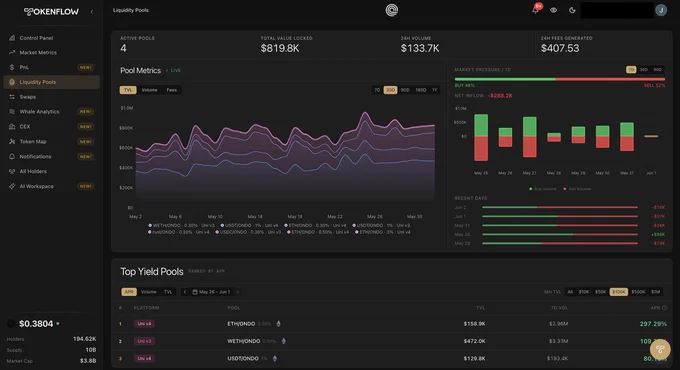Click the CEX building icon

[12, 127]
